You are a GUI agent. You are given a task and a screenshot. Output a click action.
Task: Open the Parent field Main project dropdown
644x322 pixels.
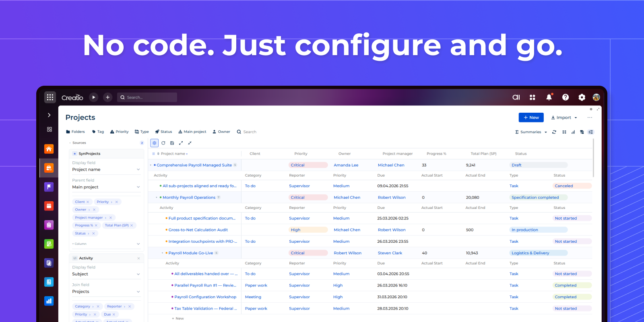(138, 187)
